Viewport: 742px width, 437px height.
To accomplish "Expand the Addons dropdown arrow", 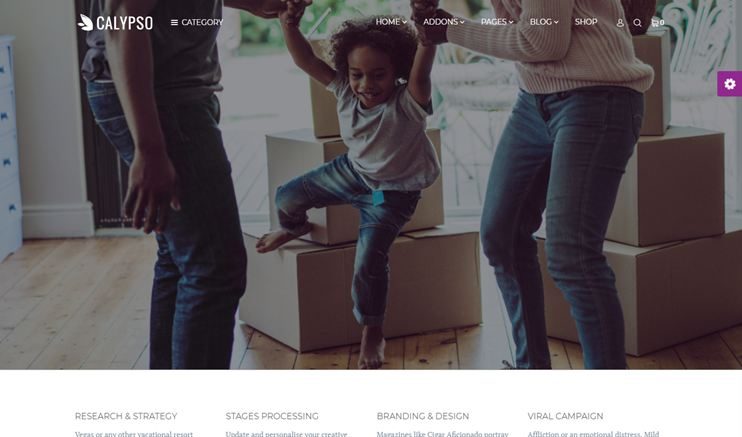I will [x=462, y=22].
